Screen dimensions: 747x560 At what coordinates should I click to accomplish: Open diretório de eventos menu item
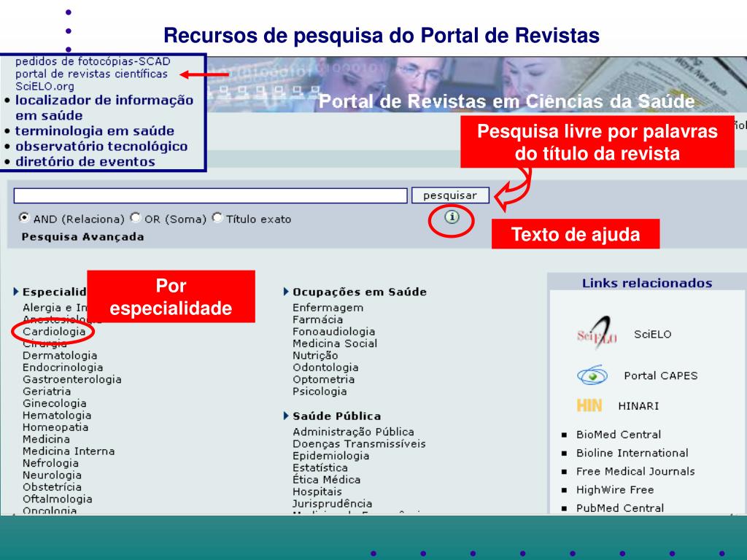[x=85, y=161]
